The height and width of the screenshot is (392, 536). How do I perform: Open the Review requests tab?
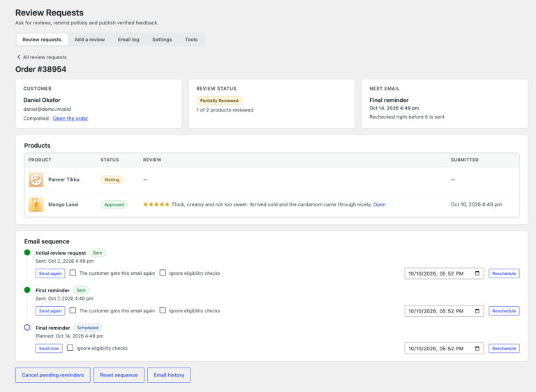[x=42, y=40]
